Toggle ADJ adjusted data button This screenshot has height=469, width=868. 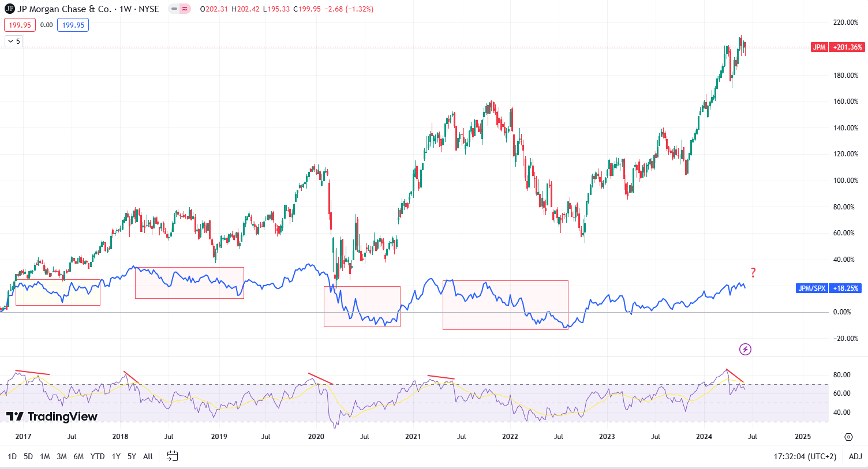pyautogui.click(x=855, y=456)
